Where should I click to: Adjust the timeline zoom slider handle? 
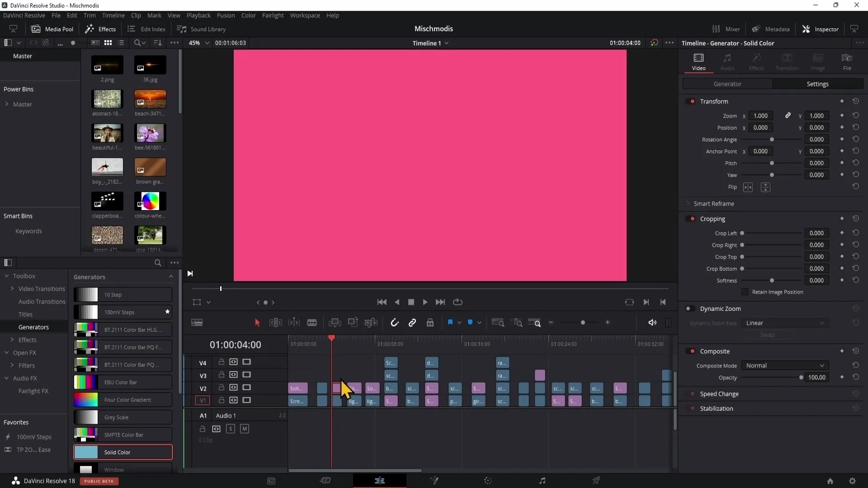583,323
